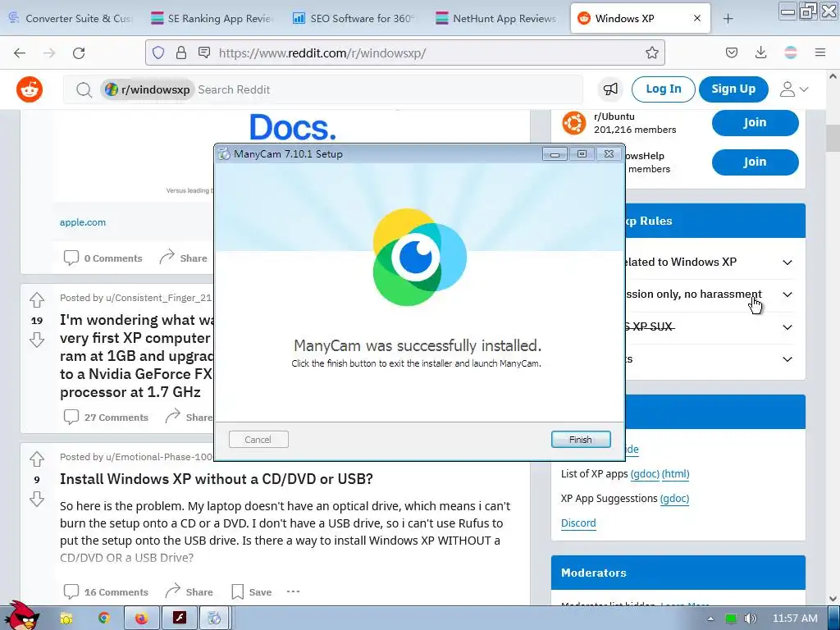Viewport: 840px width, 630px height.
Task: Open the Angry Birds start button
Action: pyautogui.click(x=21, y=616)
